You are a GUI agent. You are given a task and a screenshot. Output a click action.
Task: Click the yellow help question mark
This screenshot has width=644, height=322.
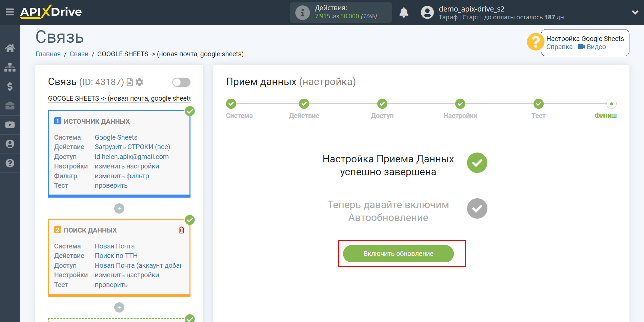tap(535, 42)
